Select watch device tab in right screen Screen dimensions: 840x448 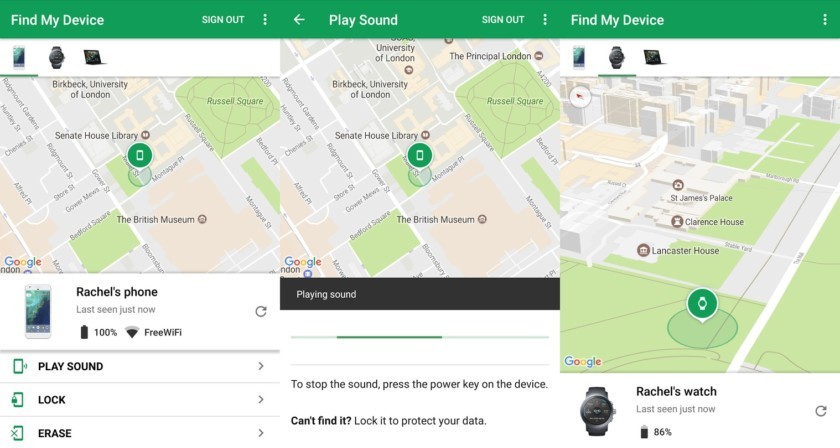coord(617,57)
